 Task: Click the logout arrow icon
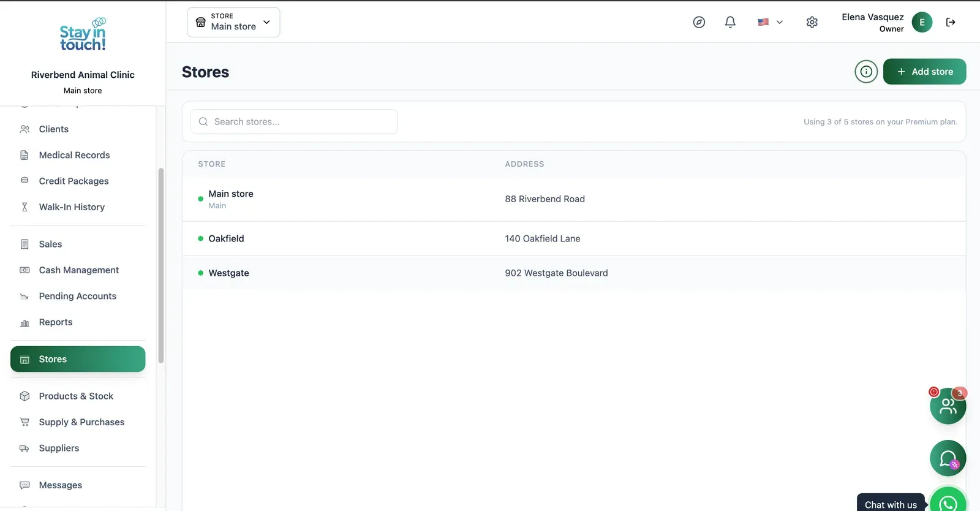(951, 22)
